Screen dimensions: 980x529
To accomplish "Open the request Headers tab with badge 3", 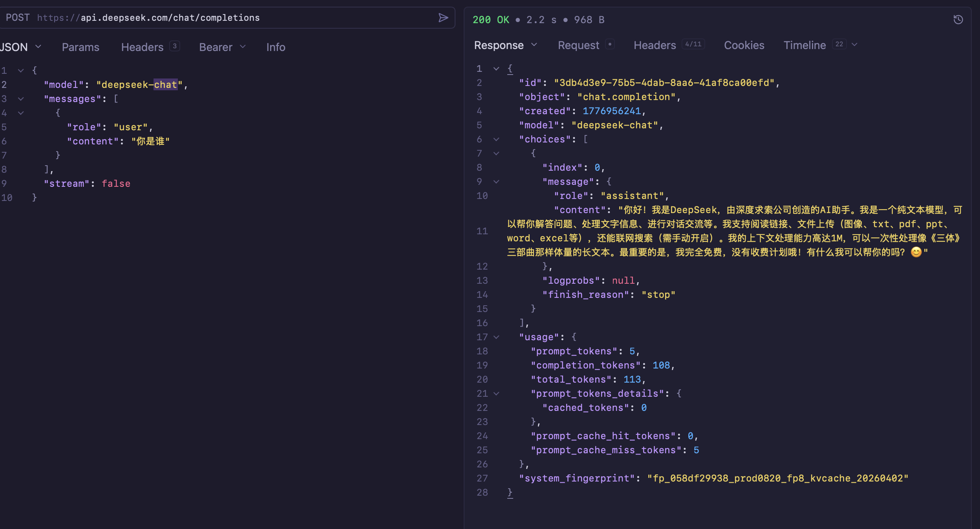I will [150, 47].
